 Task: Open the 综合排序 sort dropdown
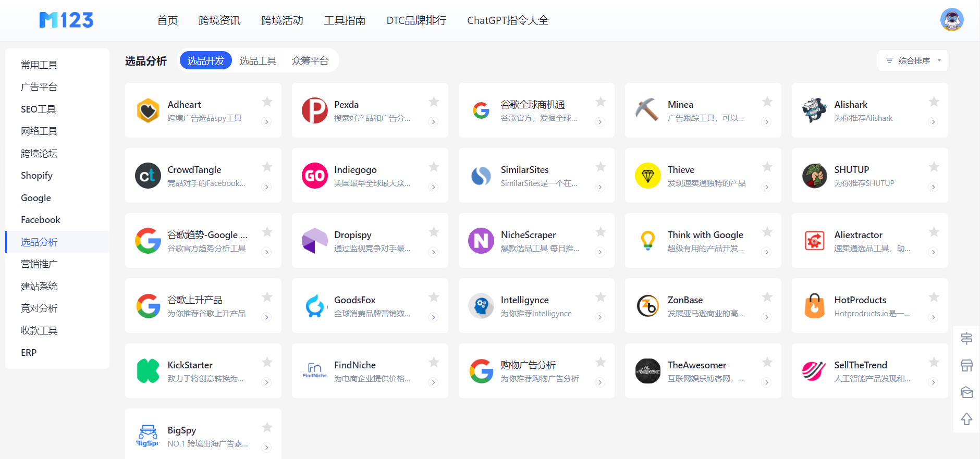click(x=913, y=60)
